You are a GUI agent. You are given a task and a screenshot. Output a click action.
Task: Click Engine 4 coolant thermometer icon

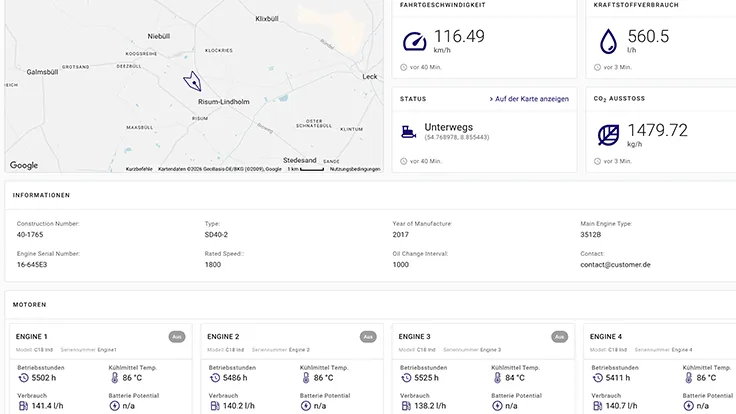(689, 378)
